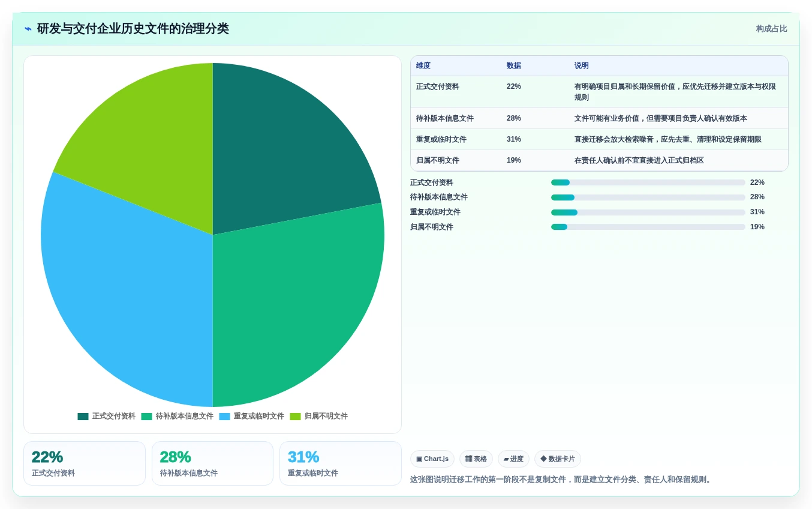
Task: Open the 22% 正式交付资料 stat card
Action: tap(85, 463)
